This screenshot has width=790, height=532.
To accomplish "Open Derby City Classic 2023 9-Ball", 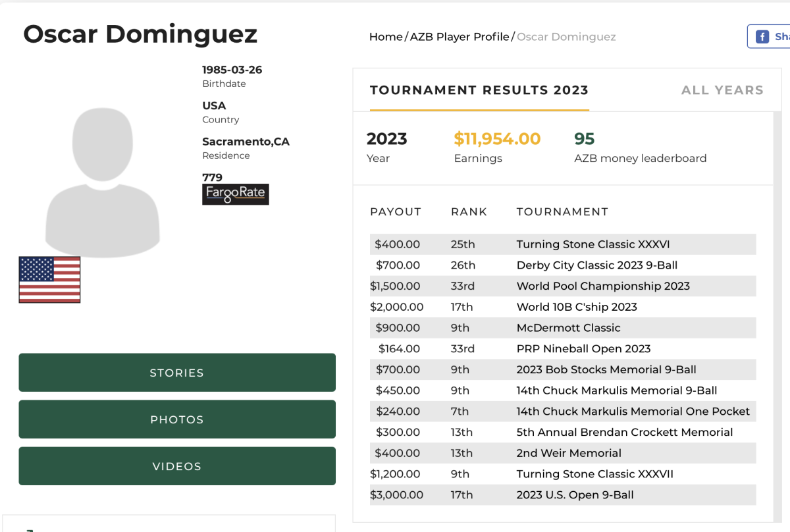I will pos(596,265).
